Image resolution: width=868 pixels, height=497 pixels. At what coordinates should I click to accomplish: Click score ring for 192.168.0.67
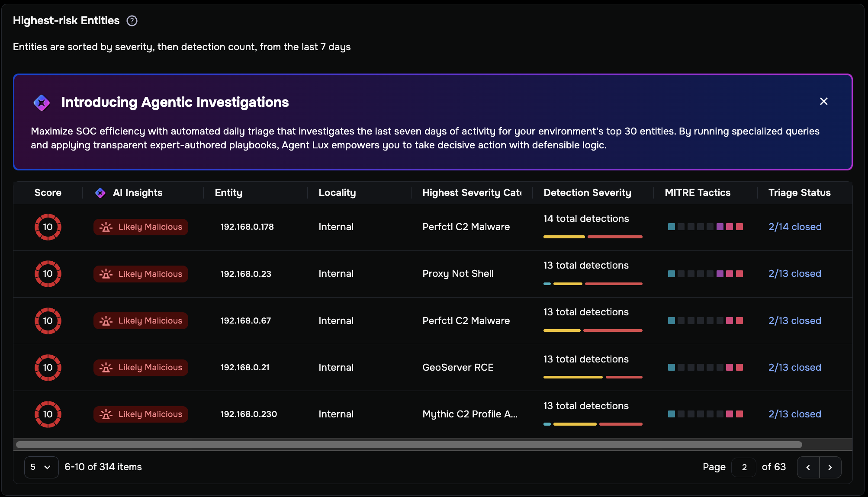[x=48, y=321]
